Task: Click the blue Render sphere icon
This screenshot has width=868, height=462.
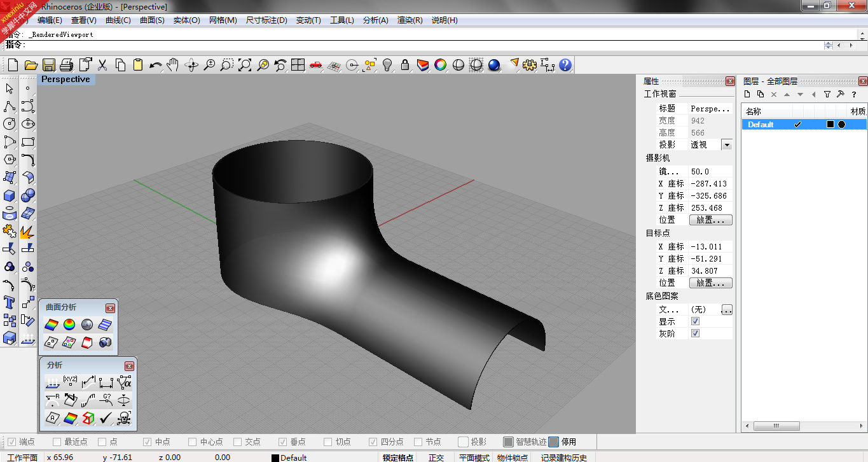Action: coord(494,65)
